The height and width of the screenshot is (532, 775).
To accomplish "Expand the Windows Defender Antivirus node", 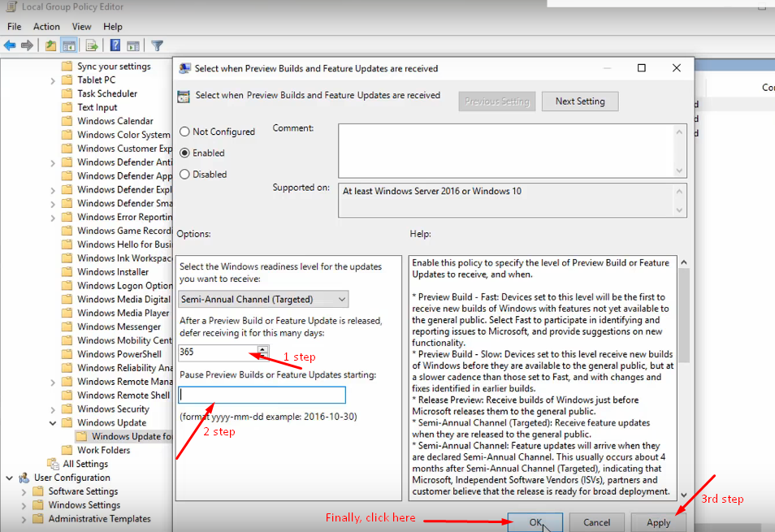I will click(53, 162).
